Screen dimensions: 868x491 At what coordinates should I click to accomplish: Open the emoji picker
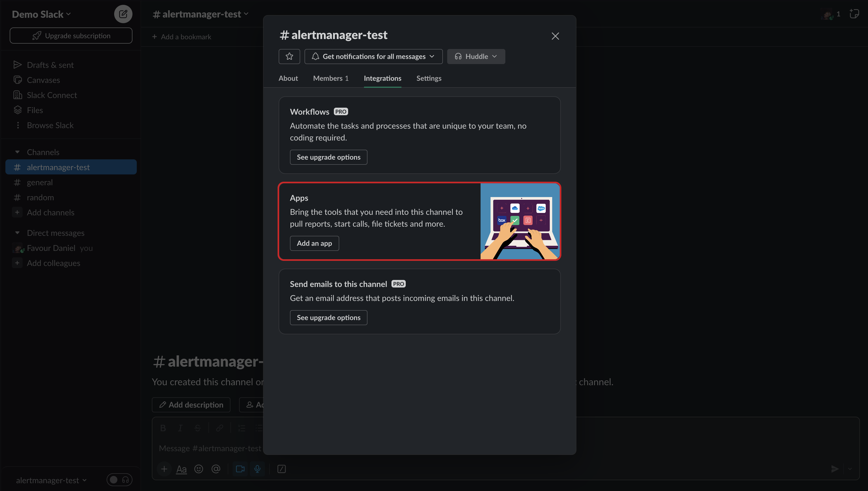199,469
